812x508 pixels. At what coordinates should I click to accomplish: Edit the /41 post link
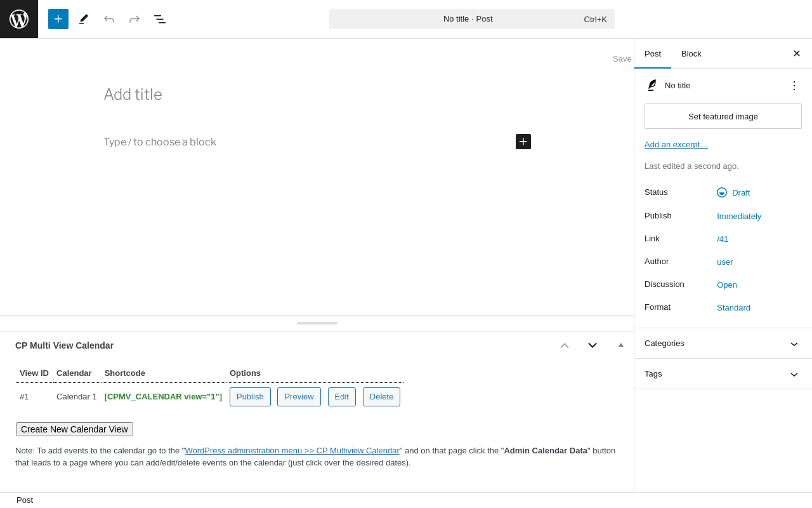click(x=723, y=239)
